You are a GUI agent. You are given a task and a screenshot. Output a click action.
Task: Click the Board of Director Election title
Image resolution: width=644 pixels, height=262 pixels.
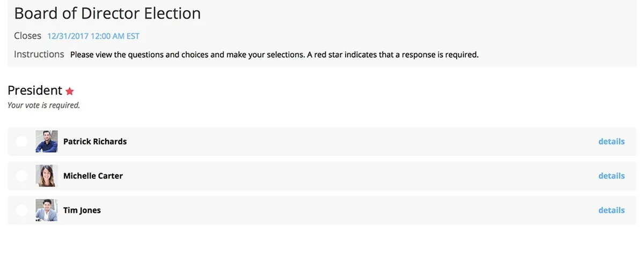click(107, 13)
